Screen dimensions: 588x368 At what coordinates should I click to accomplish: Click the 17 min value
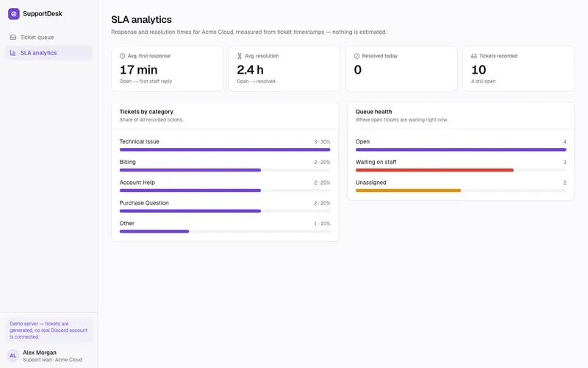pos(138,70)
